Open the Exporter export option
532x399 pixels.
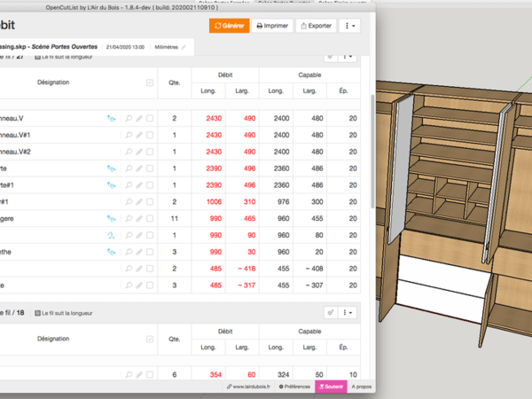[316, 26]
